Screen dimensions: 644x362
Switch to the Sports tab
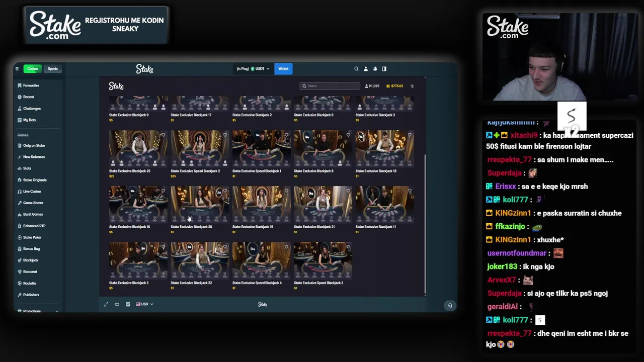pos(53,69)
